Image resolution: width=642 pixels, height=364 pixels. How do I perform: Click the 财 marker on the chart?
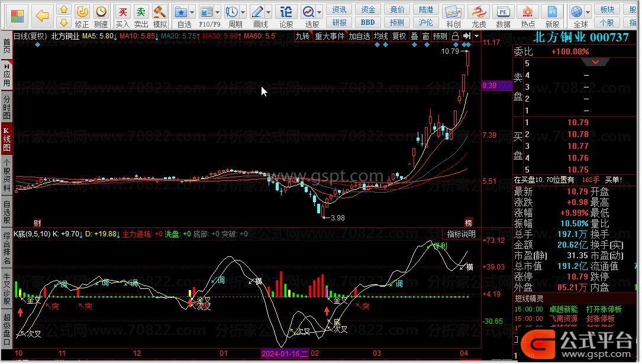pos(37,223)
